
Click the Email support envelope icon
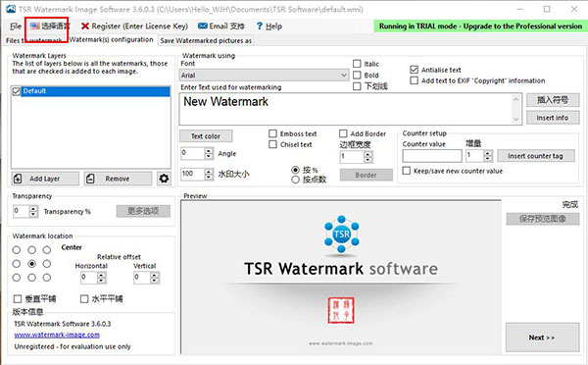(x=203, y=26)
